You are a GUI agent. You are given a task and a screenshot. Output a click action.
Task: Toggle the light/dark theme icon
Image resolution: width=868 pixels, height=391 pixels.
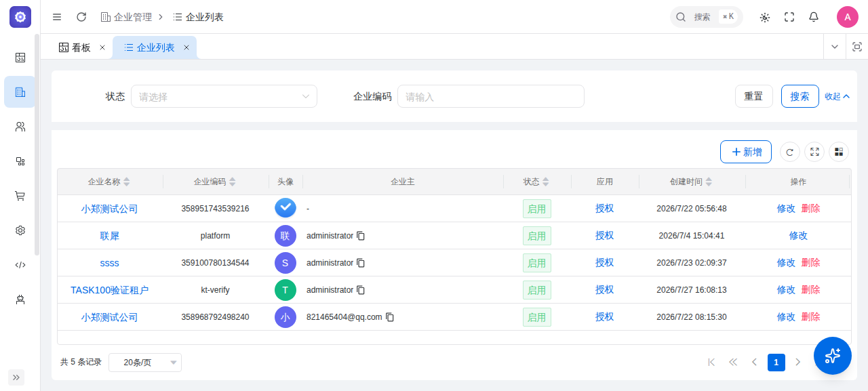coord(765,17)
